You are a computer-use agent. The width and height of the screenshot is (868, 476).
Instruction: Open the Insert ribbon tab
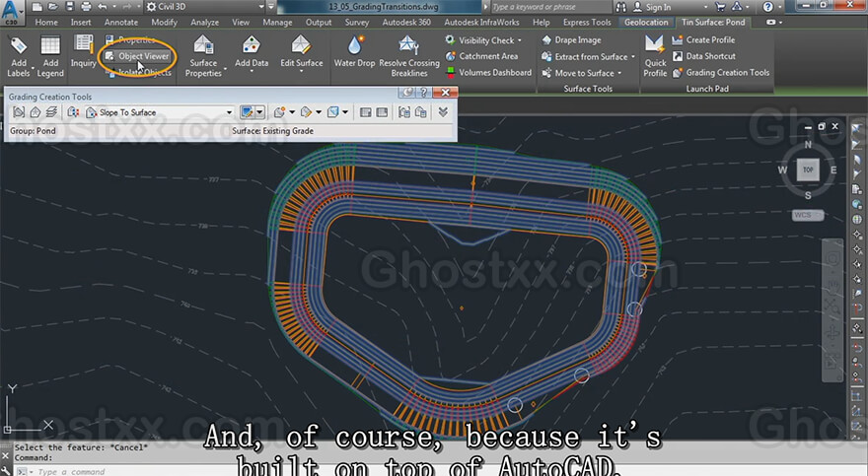coord(81,22)
